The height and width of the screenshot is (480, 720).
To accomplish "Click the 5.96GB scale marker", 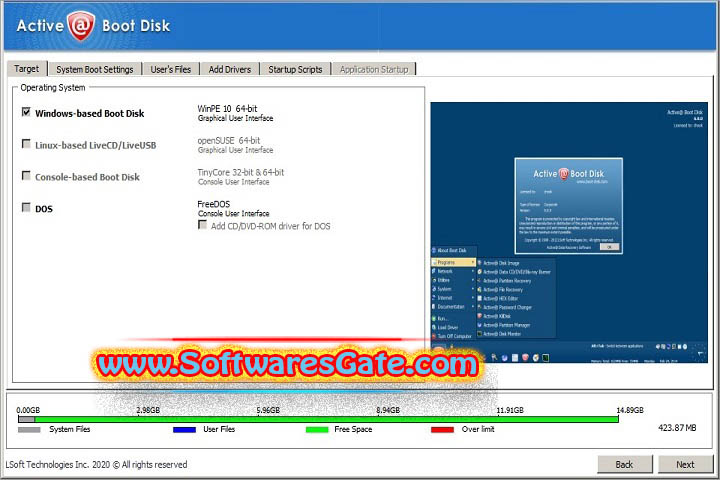I will [268, 410].
